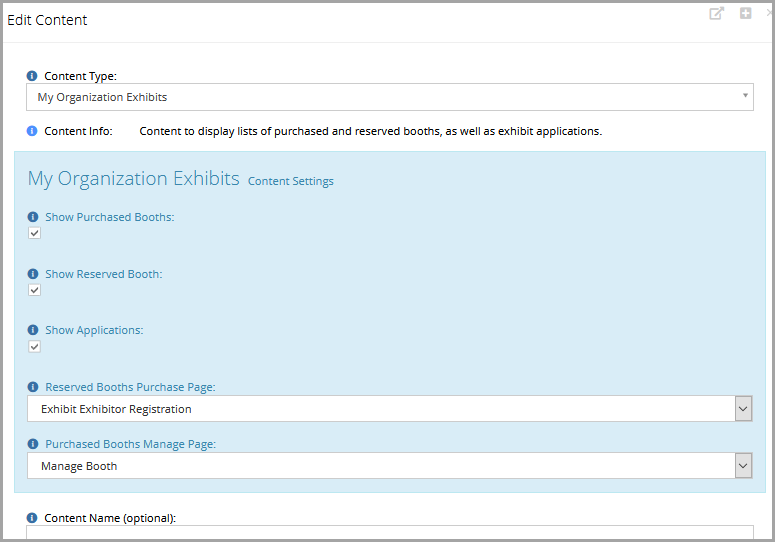The image size is (775, 542).
Task: Click the Content Info description text
Action: click(371, 131)
